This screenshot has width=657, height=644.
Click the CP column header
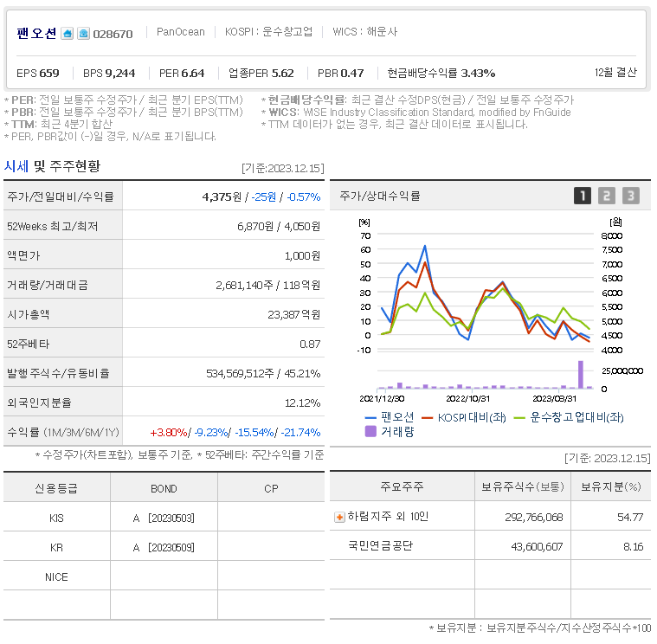(271, 488)
